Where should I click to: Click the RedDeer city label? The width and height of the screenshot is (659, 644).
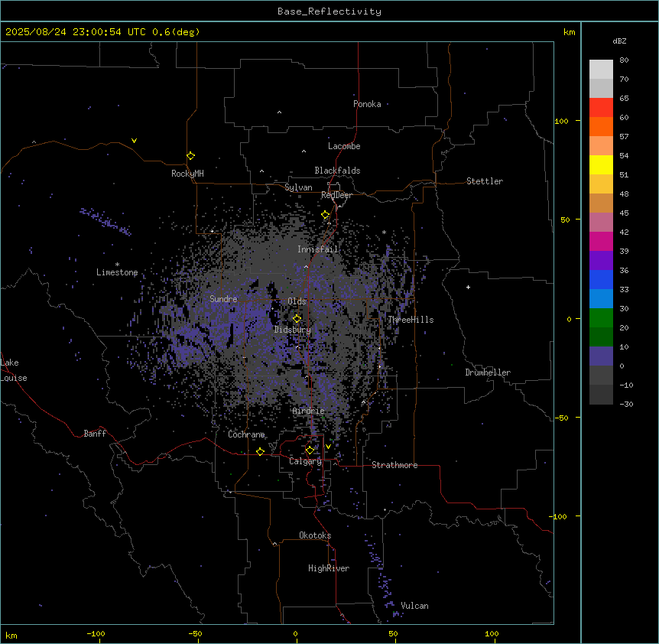click(336, 195)
